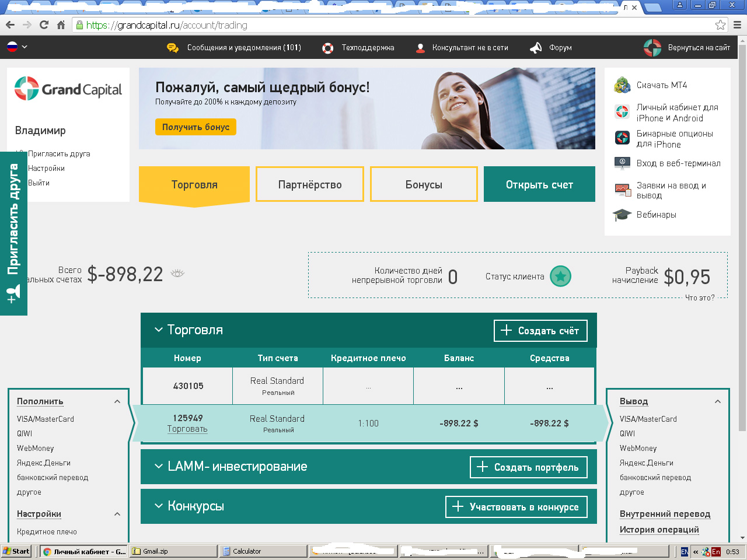Open Внутренний перевод link
Viewport: 747px width, 560px height.
click(x=665, y=514)
